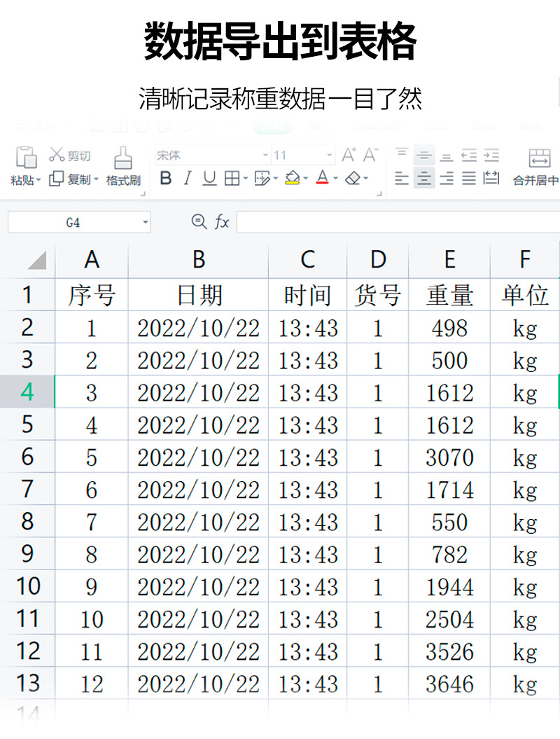Viewport: 560px width, 739px height.
Task: Click the Copy (复制) button
Action: pyautogui.click(x=73, y=179)
